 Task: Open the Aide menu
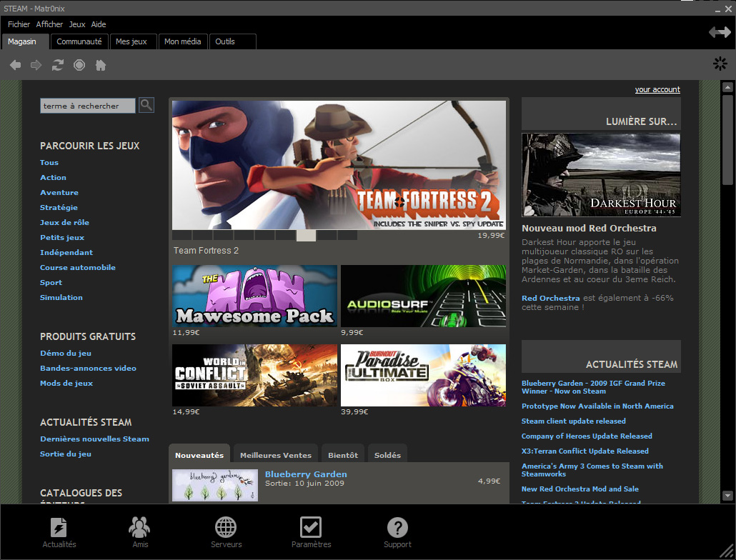99,24
